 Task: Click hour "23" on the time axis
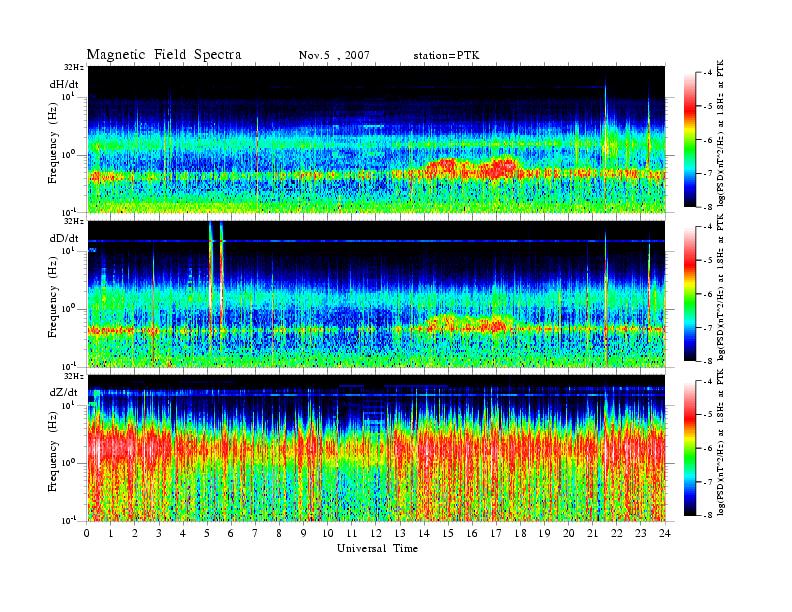point(641,533)
